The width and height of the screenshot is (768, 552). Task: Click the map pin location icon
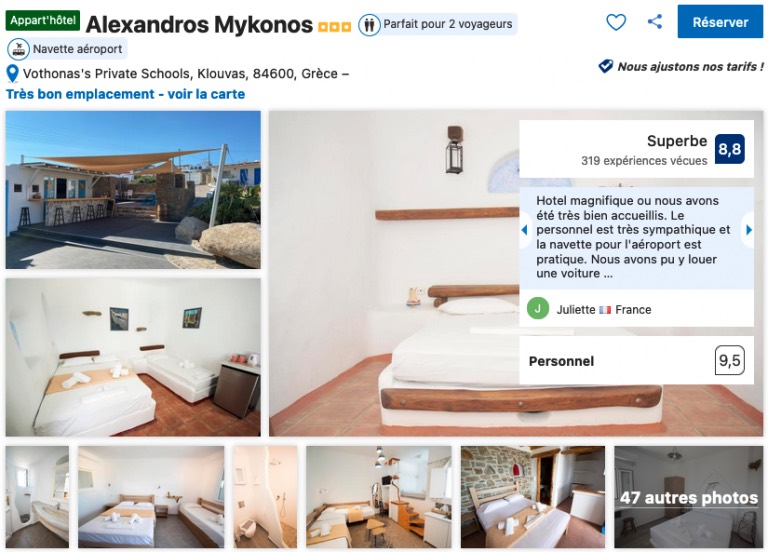(12, 74)
